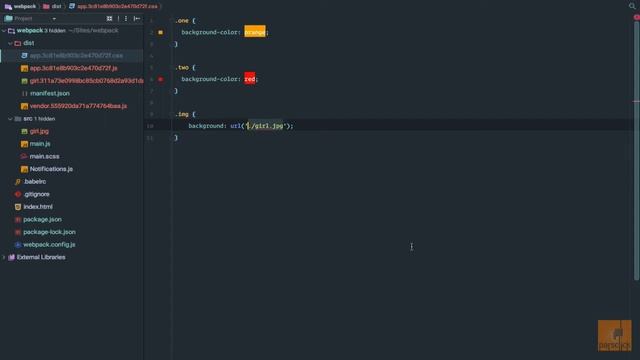Click the .gitignore git icon
This screenshot has height=360, width=640.
tap(18, 194)
